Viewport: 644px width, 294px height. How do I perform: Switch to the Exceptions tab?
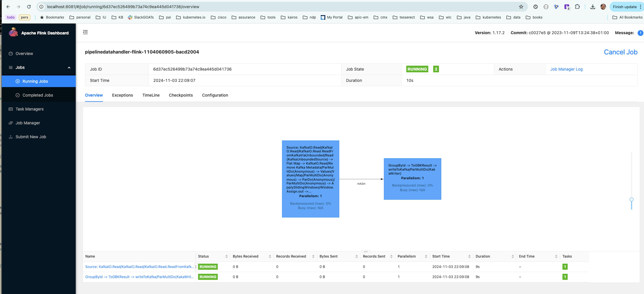tap(122, 95)
